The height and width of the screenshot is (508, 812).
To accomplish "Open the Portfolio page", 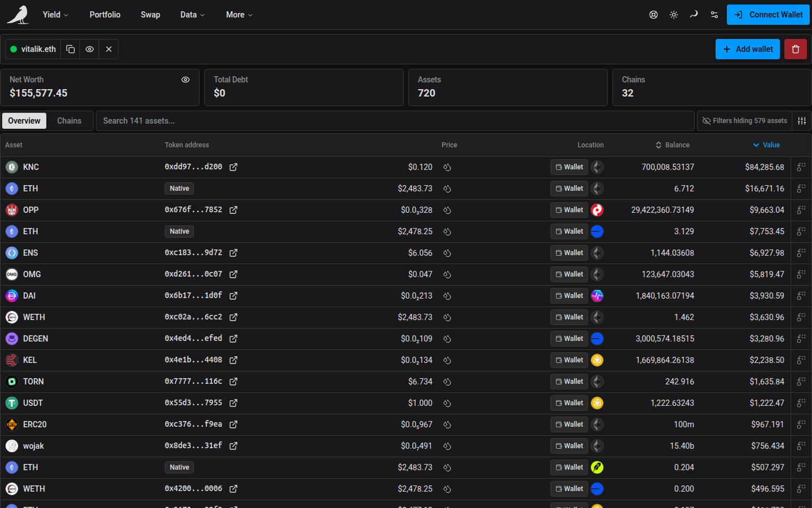I will click(105, 15).
